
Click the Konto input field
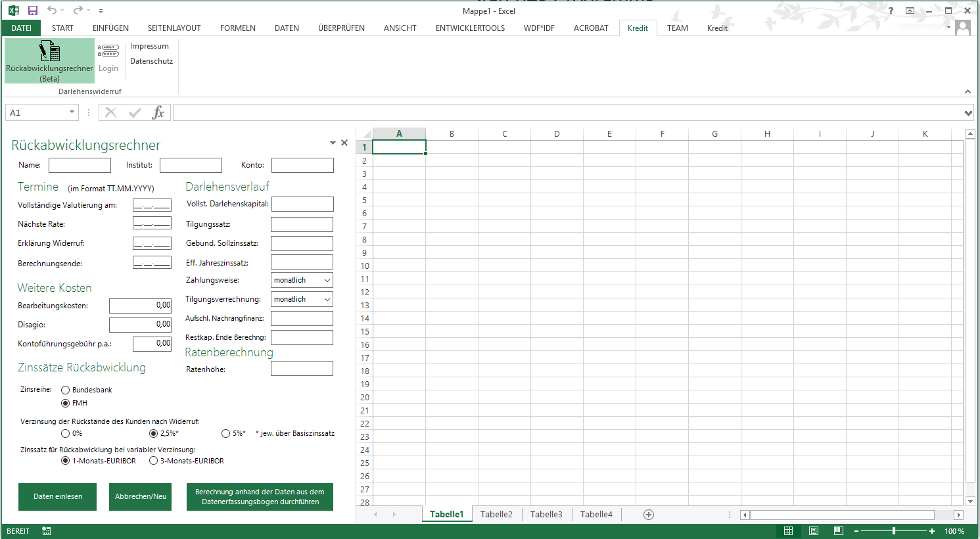[x=302, y=165]
